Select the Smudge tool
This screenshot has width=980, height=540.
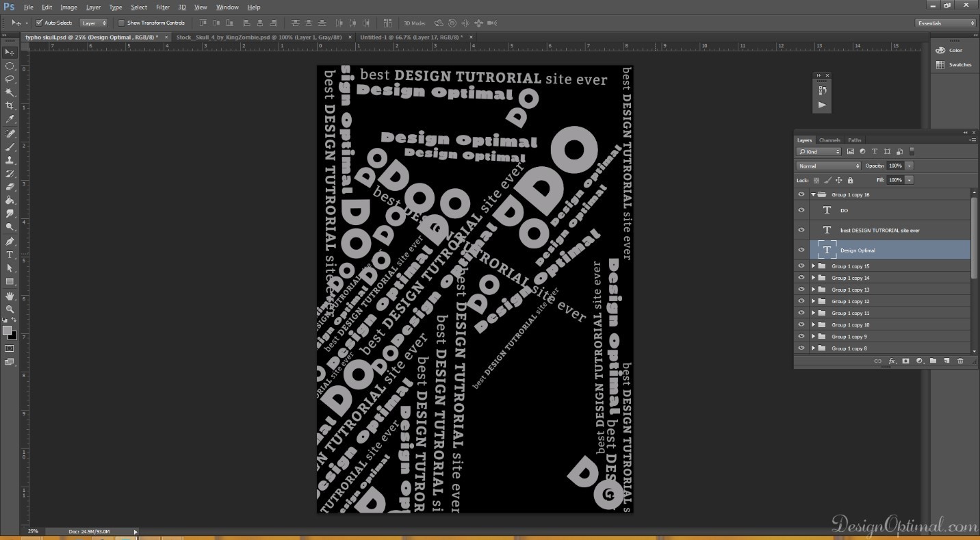click(x=10, y=214)
